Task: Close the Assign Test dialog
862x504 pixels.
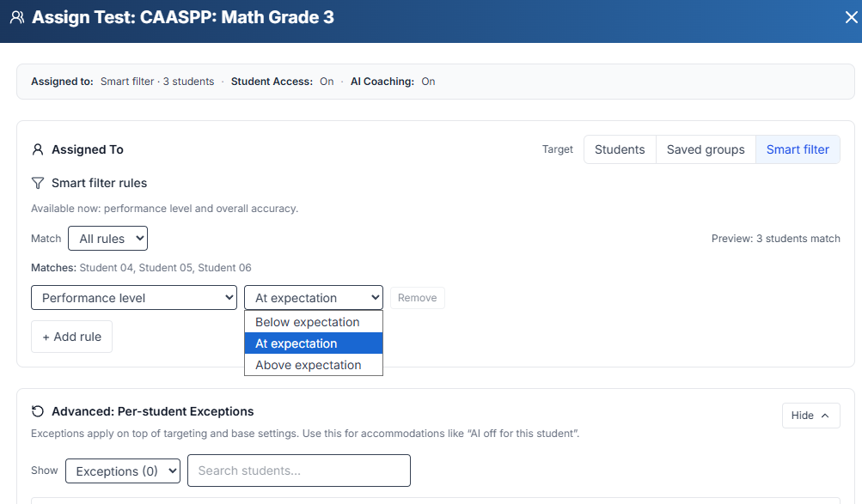Action: point(852,17)
